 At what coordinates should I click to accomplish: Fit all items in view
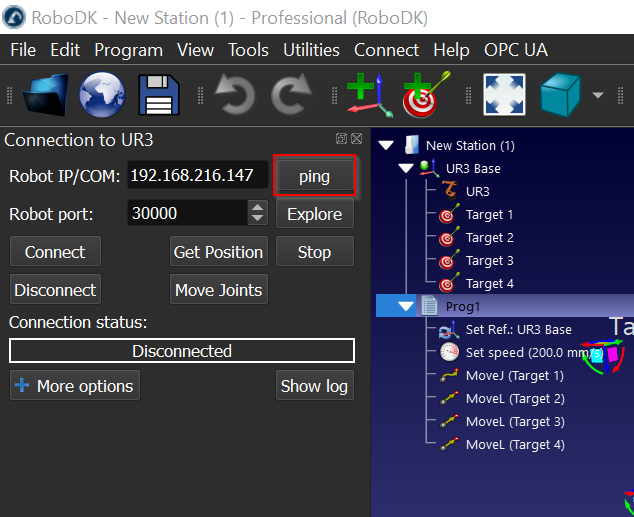[x=504, y=95]
